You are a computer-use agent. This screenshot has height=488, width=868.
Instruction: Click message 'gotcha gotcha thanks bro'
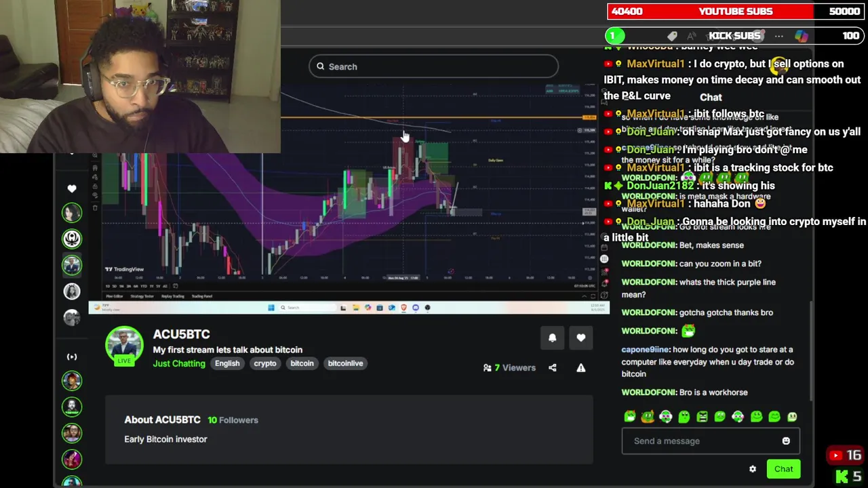(x=726, y=312)
